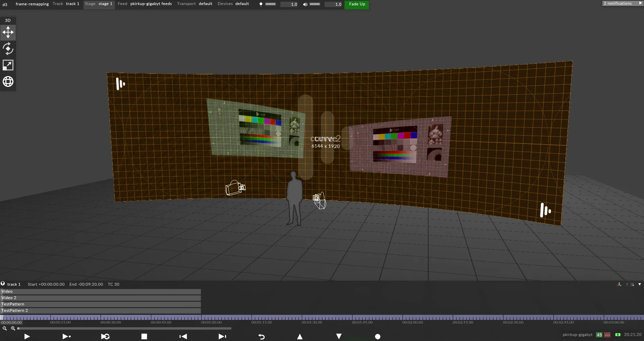Toggle the return-to-start arrow button
Viewport: 644px width, 341px height.
coord(262,336)
